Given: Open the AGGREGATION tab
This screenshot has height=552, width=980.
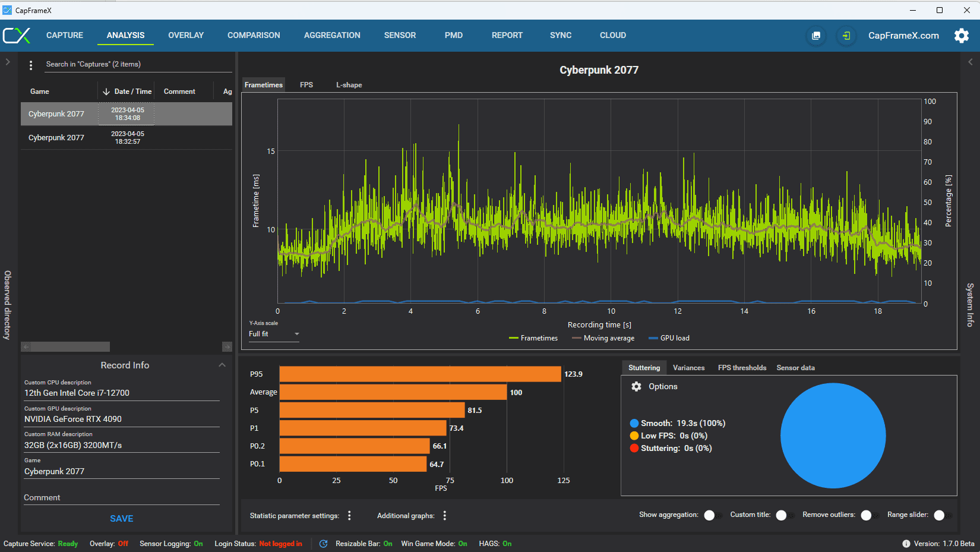Looking at the screenshot, I should pos(332,36).
